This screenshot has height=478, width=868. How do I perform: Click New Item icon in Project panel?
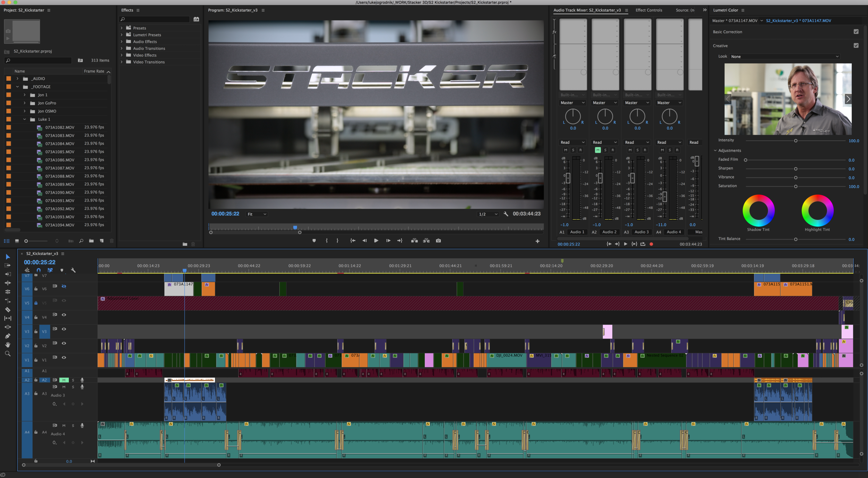102,241
